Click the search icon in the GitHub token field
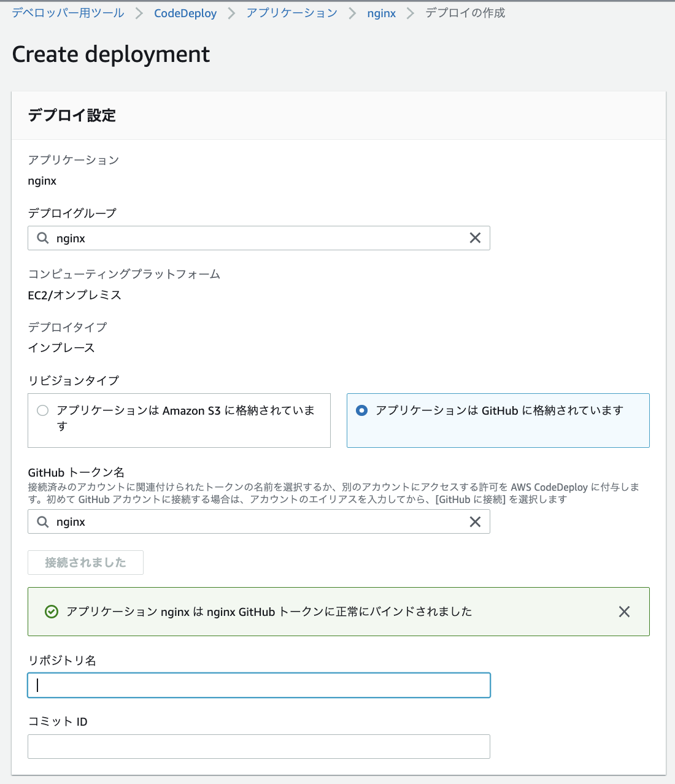 (x=42, y=522)
